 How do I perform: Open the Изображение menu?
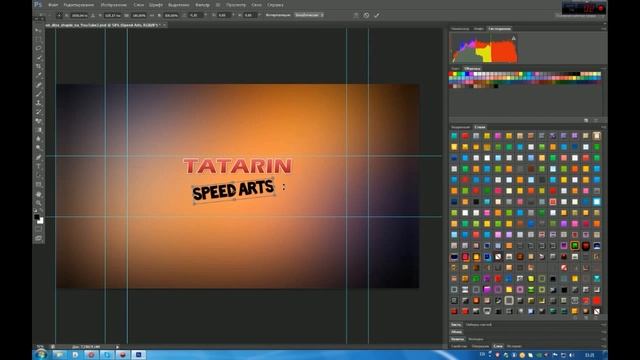point(114,5)
